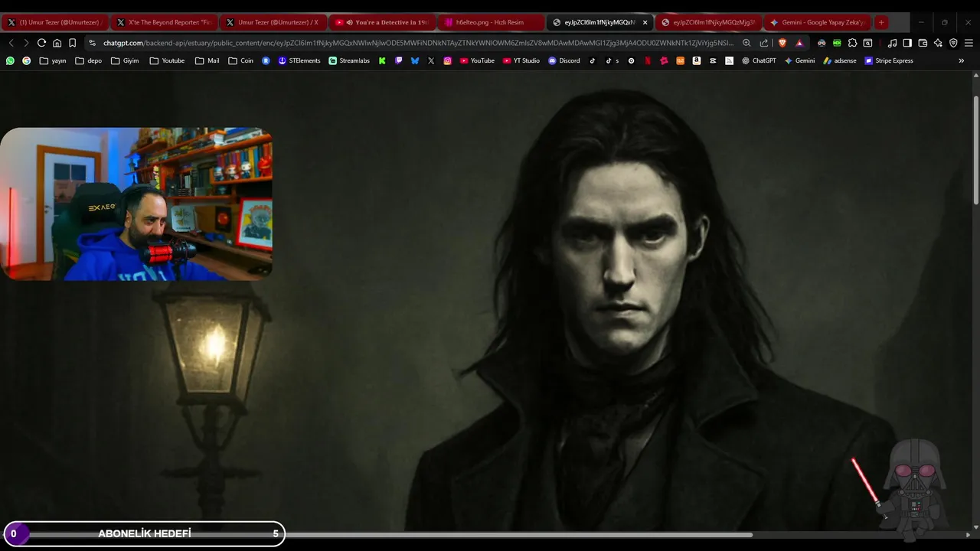Share this page using the share icon
980x551 pixels.
point(763,43)
